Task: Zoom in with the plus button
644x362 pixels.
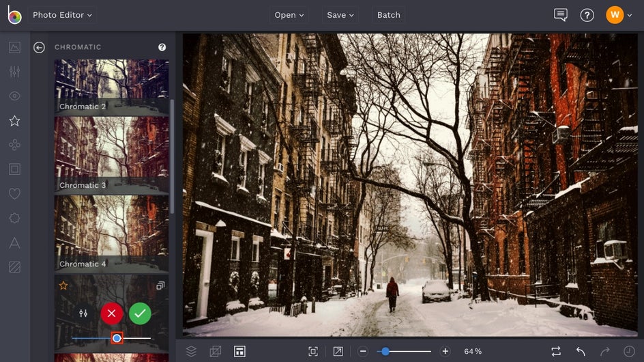Action: (x=445, y=351)
